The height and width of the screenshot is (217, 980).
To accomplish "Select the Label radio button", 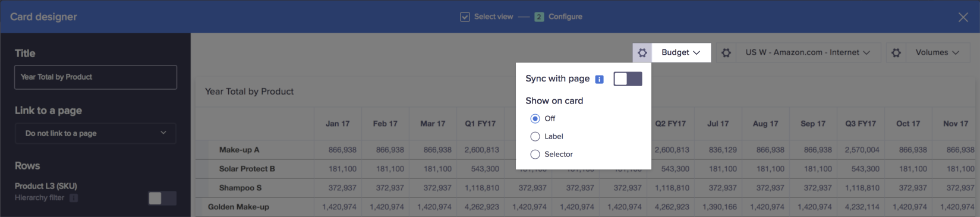I will [x=535, y=136].
